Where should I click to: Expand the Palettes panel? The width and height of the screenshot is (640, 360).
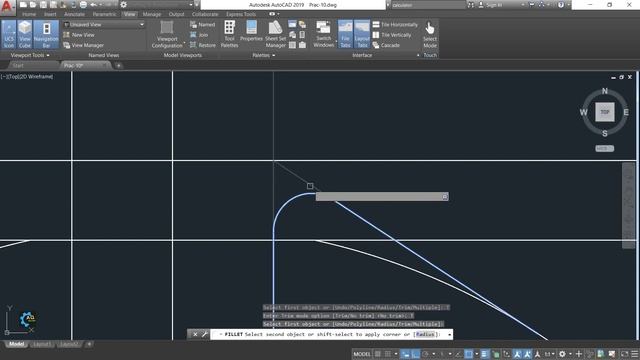263,55
